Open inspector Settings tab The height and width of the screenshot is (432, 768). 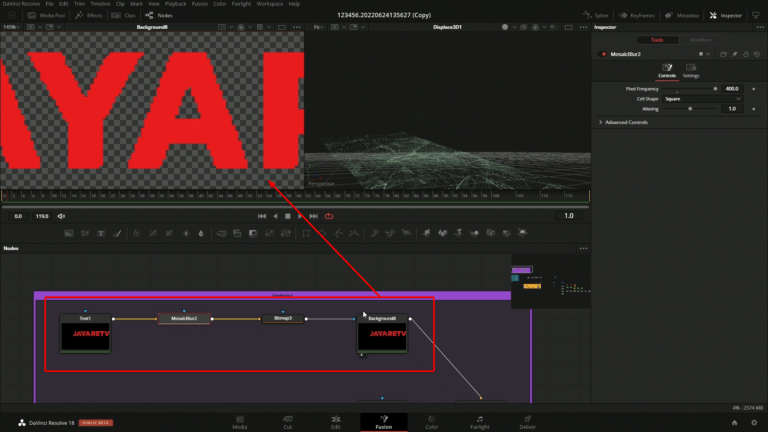pyautogui.click(x=691, y=71)
